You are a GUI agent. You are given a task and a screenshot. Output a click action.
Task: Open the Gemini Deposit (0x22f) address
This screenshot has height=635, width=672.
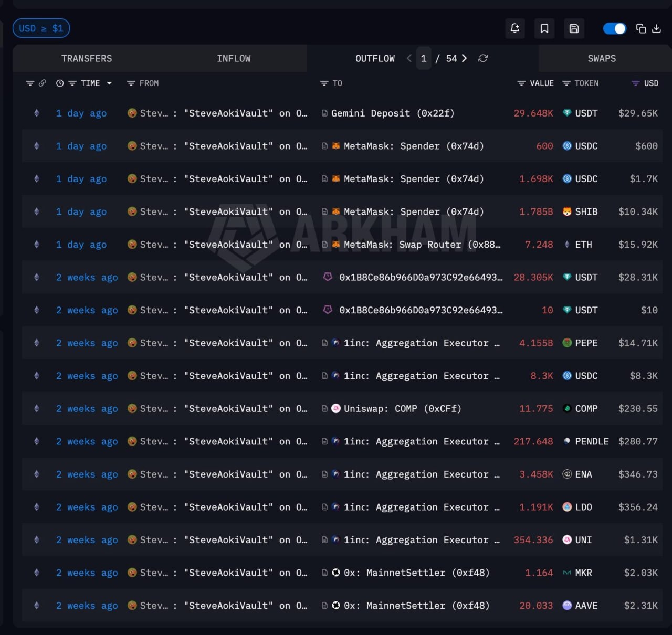(392, 113)
